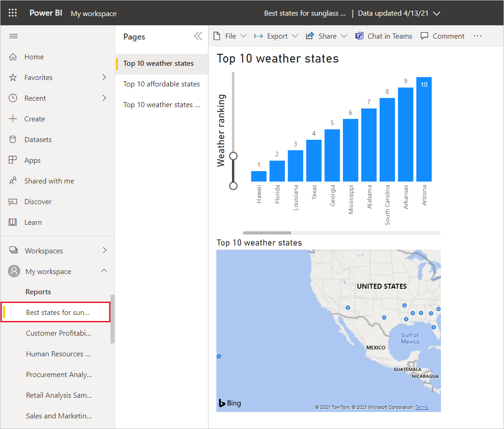Collapse My workspace section chevron

click(x=104, y=270)
